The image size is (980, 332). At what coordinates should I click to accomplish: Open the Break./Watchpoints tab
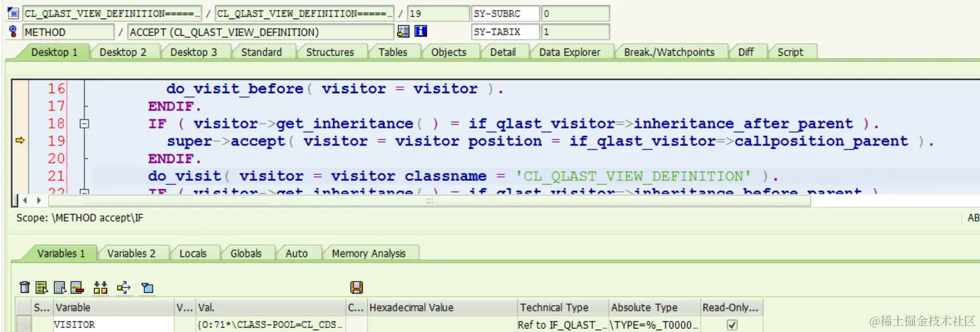[x=669, y=52]
